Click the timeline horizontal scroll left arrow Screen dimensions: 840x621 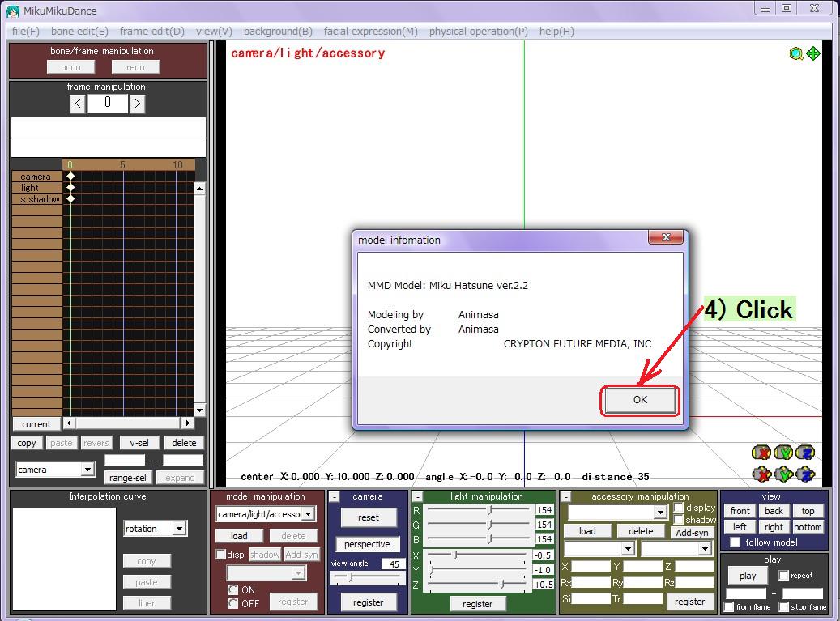pyautogui.click(x=69, y=423)
